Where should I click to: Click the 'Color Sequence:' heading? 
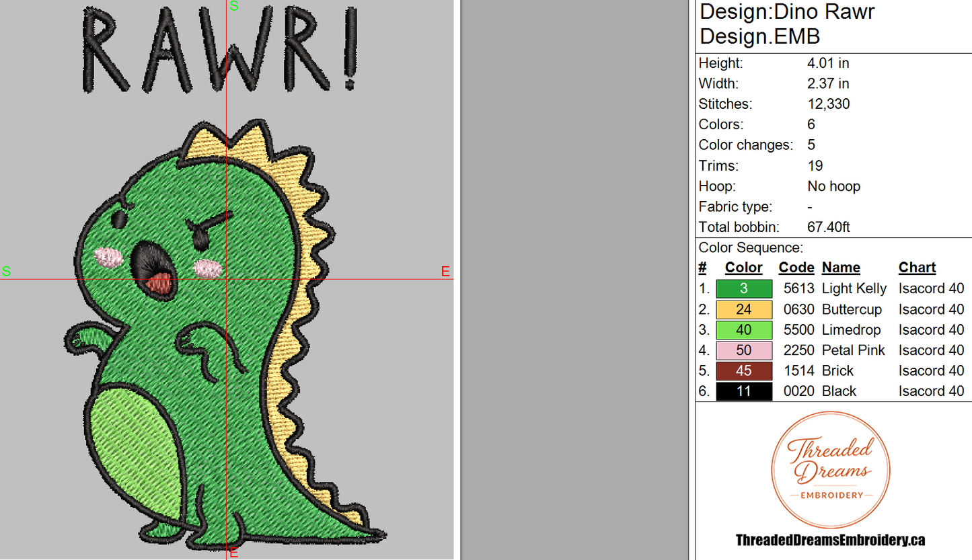(751, 247)
